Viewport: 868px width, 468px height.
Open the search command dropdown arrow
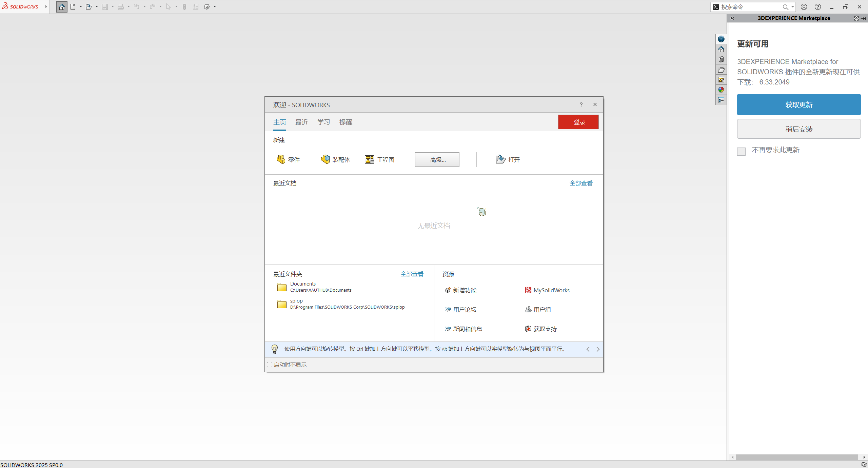792,7
